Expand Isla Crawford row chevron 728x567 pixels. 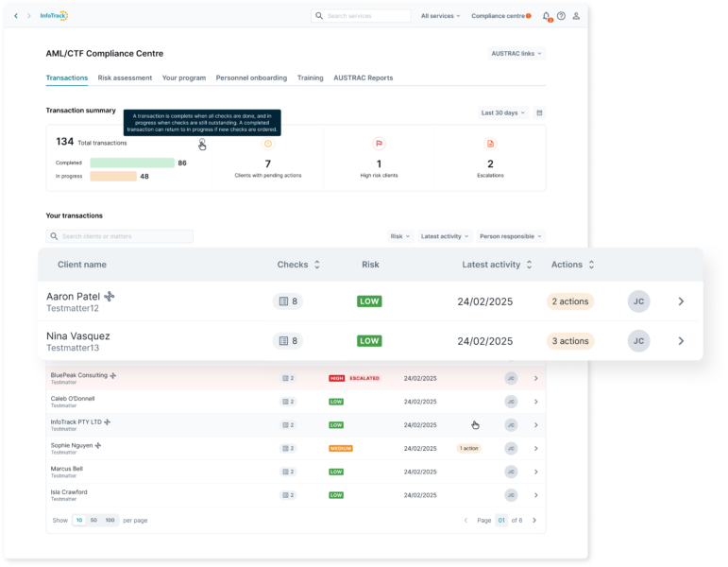[535, 495]
